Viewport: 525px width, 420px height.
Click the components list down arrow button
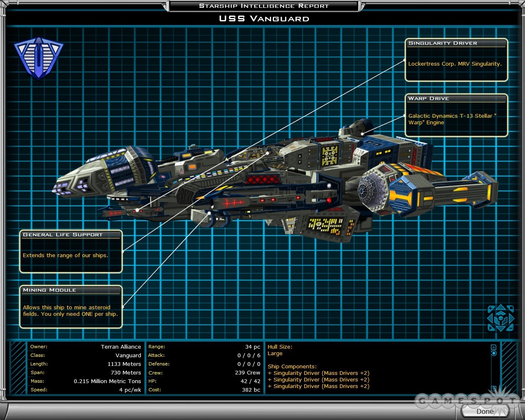(494, 388)
